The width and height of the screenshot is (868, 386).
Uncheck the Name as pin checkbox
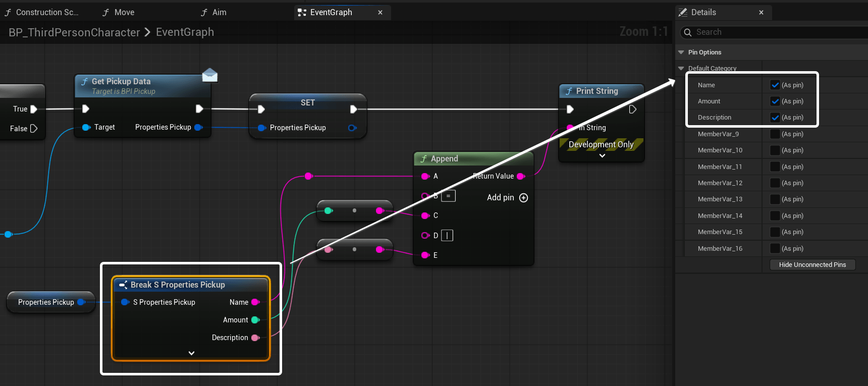775,85
